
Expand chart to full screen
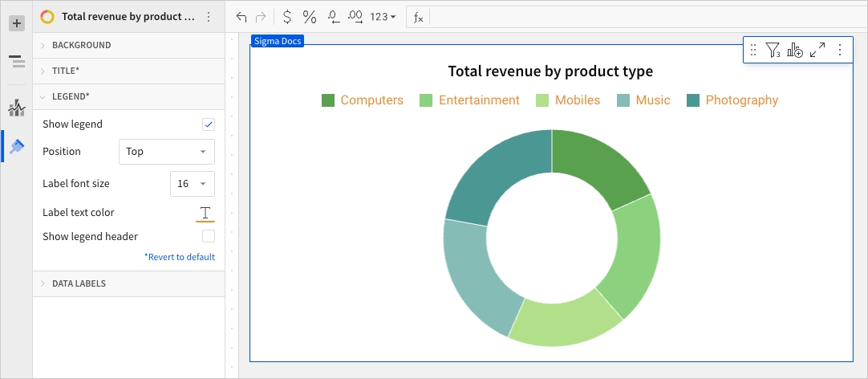817,51
